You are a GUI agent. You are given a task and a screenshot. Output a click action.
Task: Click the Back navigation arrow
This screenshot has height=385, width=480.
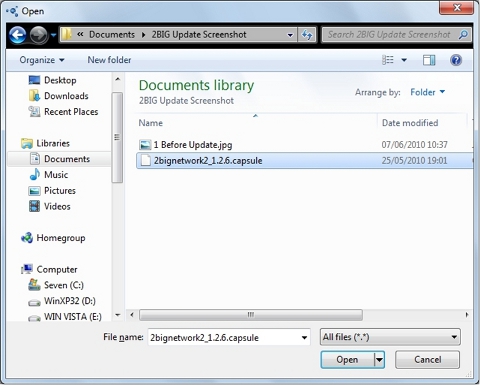tap(18, 34)
